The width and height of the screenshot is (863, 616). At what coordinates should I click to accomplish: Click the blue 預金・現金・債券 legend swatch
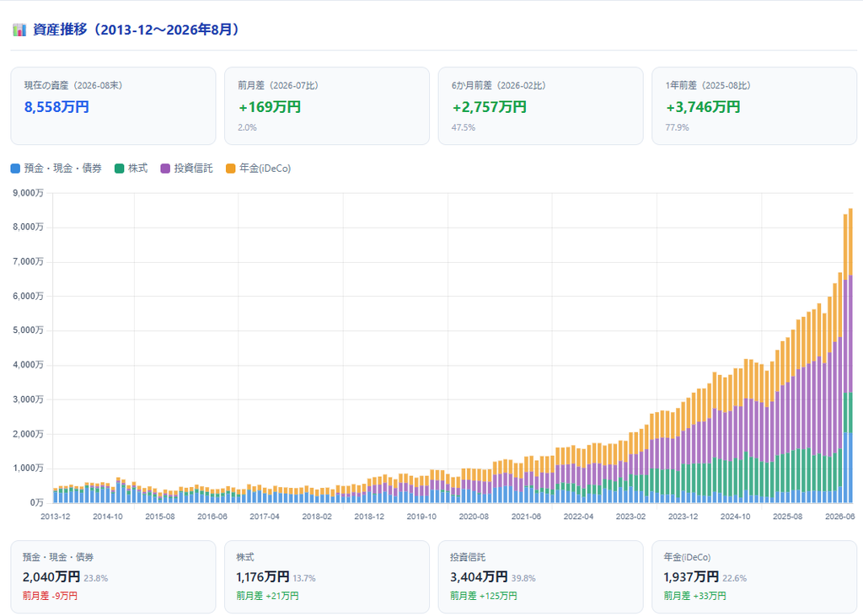tap(15, 169)
